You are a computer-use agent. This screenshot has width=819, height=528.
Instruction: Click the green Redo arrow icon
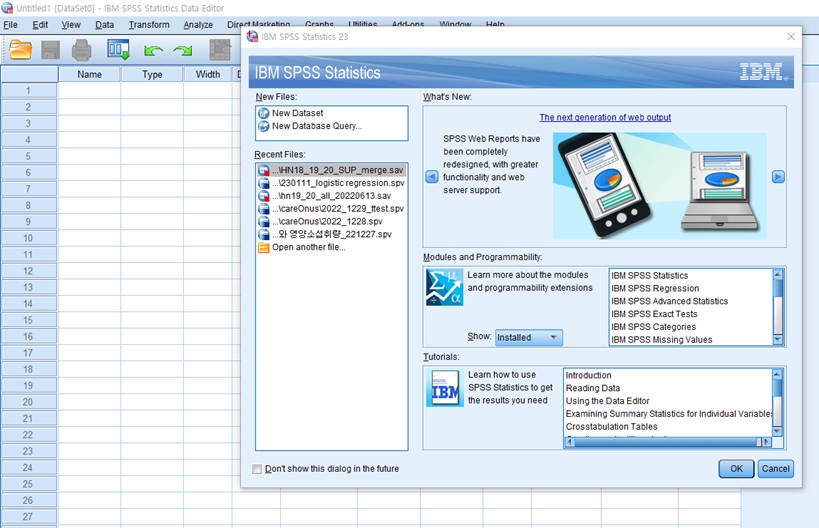pos(183,51)
